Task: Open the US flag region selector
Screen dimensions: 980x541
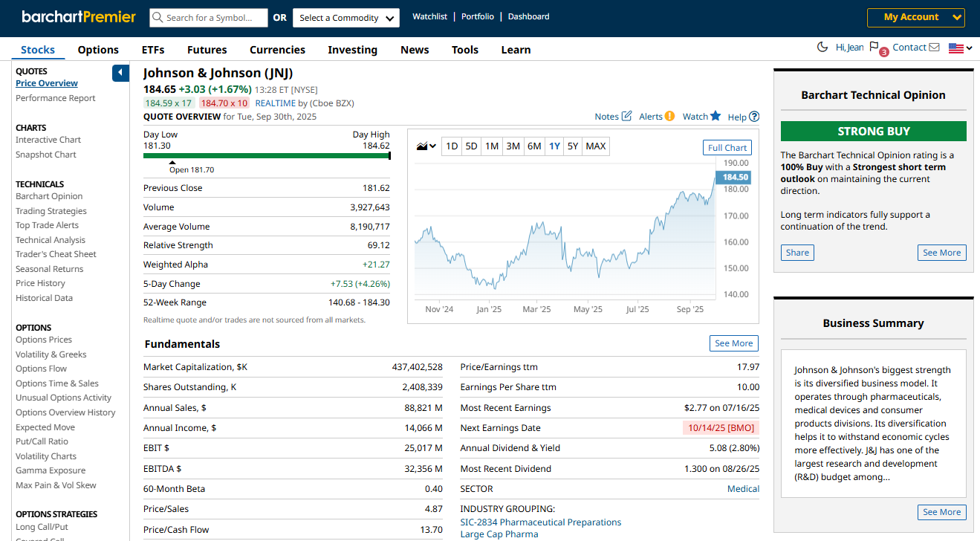Action: click(960, 48)
